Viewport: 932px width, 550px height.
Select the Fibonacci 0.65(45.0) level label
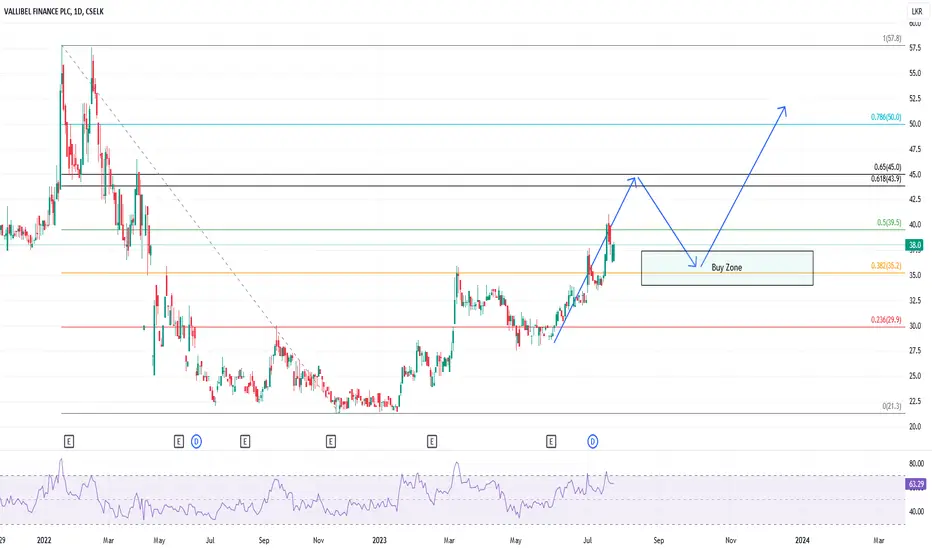[x=887, y=167]
